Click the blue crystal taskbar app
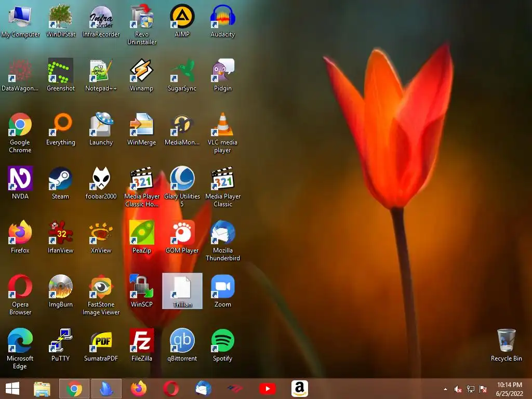Viewport: 532px width, 399px height. pos(106,389)
